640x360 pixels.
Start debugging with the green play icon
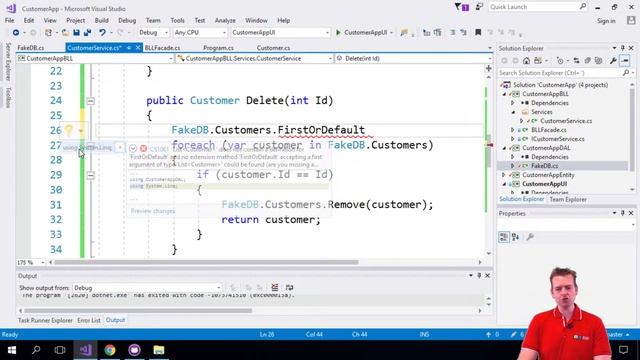338,32
